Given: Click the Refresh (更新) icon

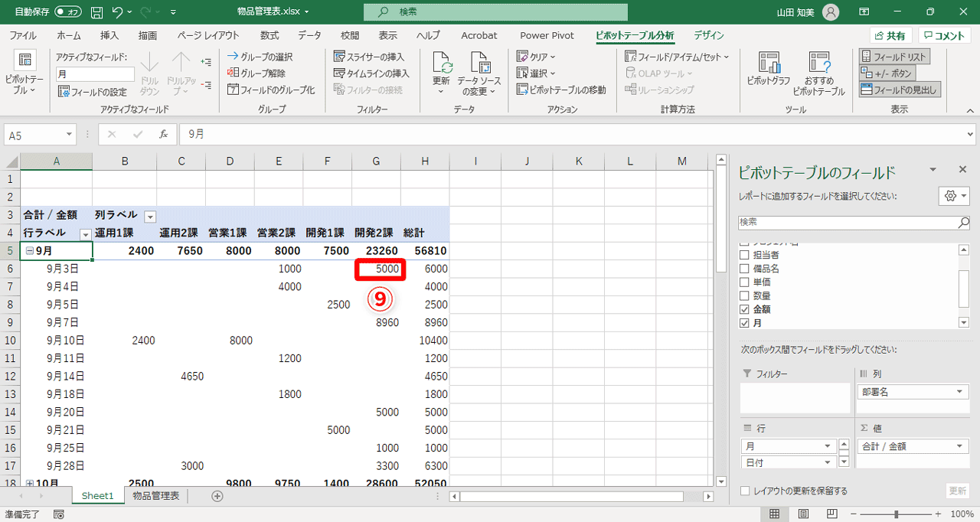Looking at the screenshot, I should [x=441, y=64].
